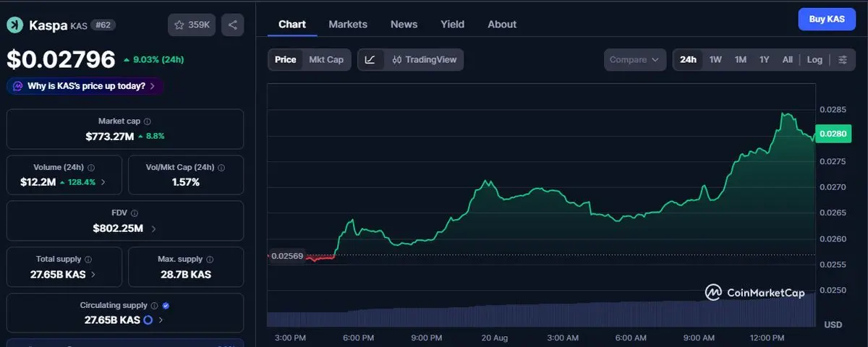
Task: Expand the Total supply 27.65B KAS chevron
Action: [94, 275]
